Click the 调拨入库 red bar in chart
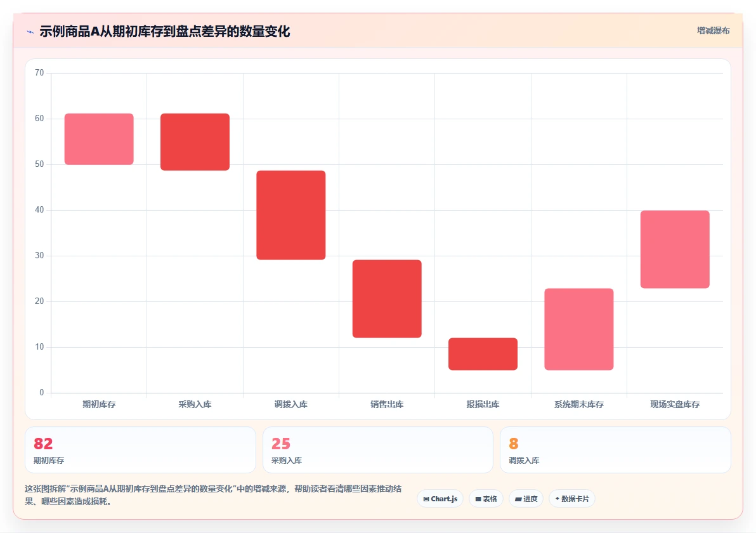 coord(290,215)
